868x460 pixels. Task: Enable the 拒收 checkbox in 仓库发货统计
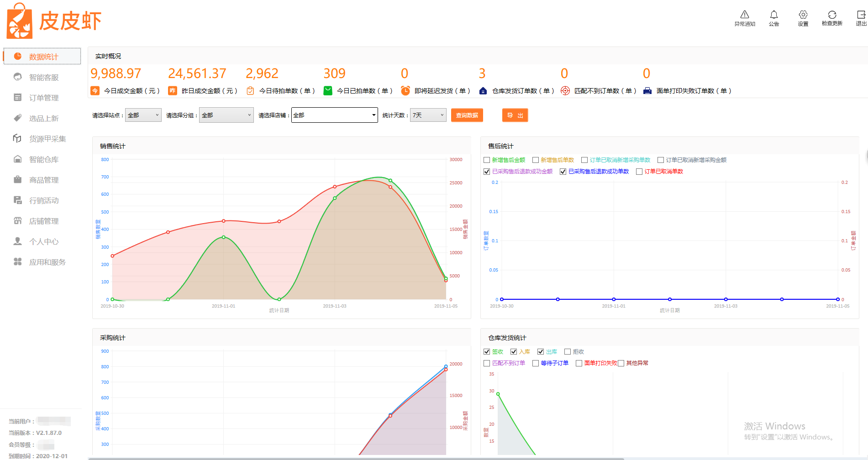pyautogui.click(x=568, y=351)
